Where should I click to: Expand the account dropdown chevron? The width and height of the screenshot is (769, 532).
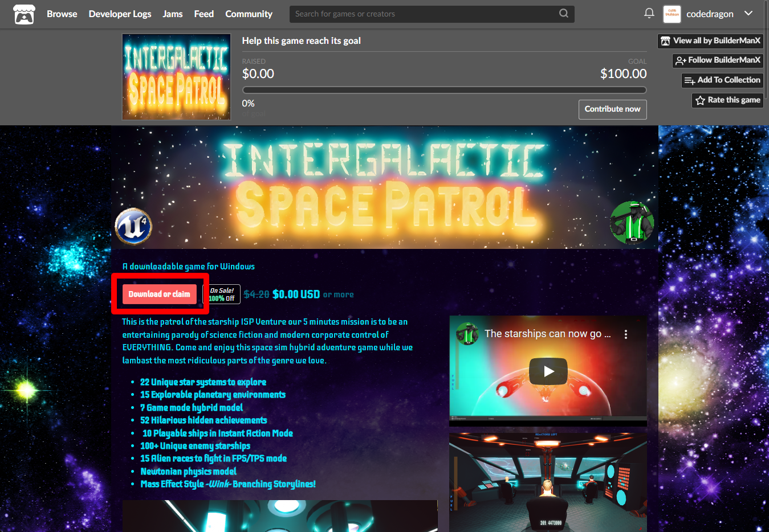tap(748, 14)
